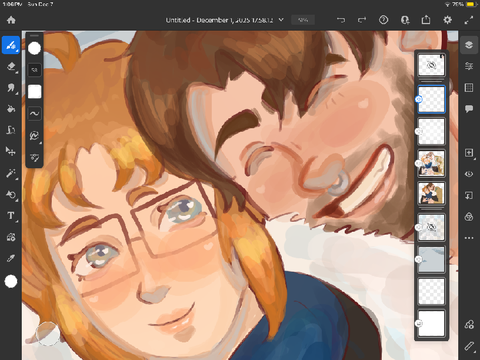Switch to the detailed layer grid view

(469, 88)
